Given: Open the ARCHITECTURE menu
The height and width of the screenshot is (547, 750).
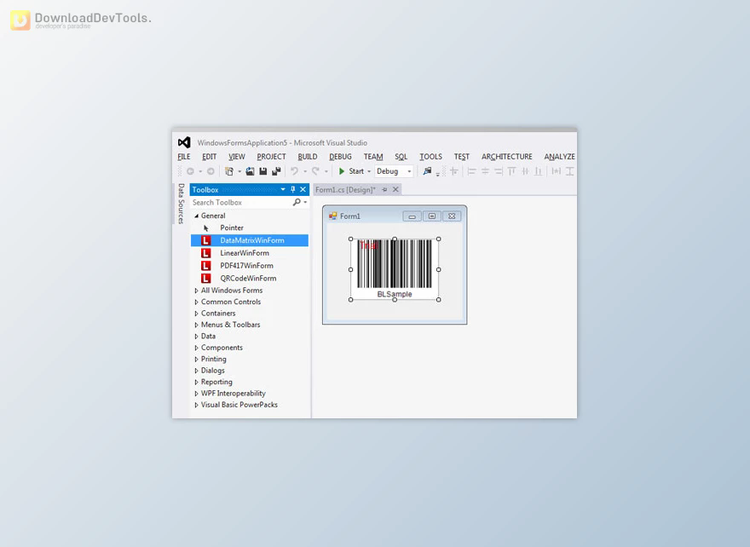Looking at the screenshot, I should click(507, 157).
